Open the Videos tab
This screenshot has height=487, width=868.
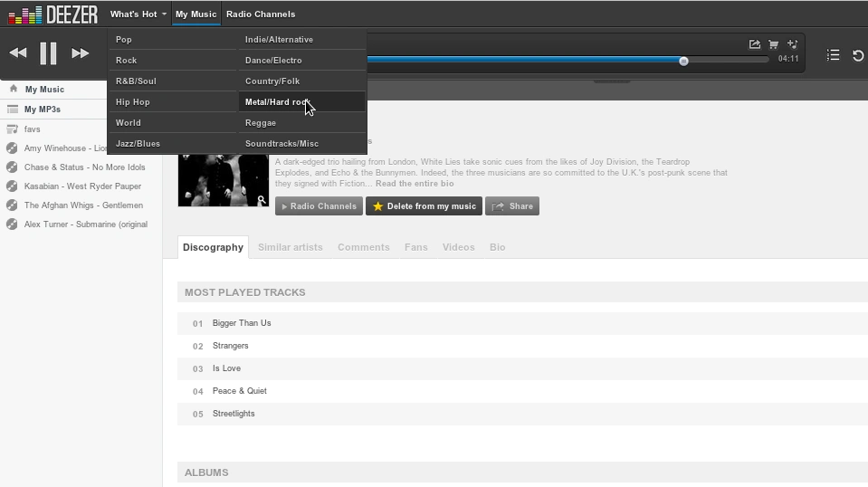pos(458,247)
